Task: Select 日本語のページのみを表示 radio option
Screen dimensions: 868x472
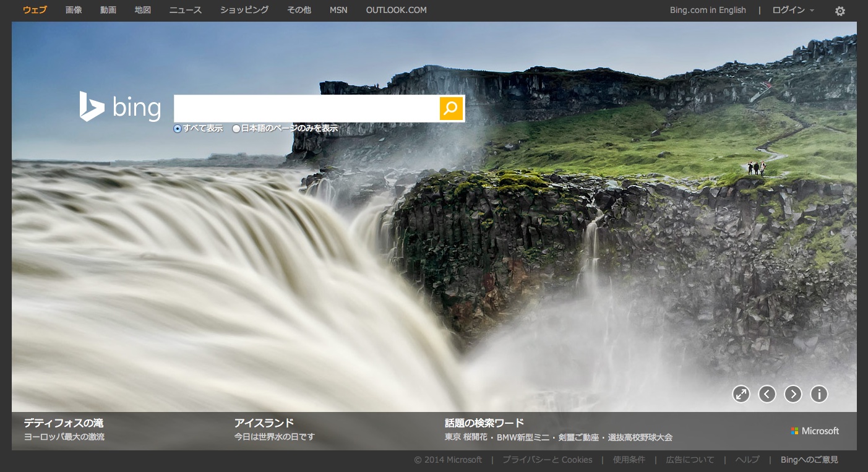Action: point(236,129)
